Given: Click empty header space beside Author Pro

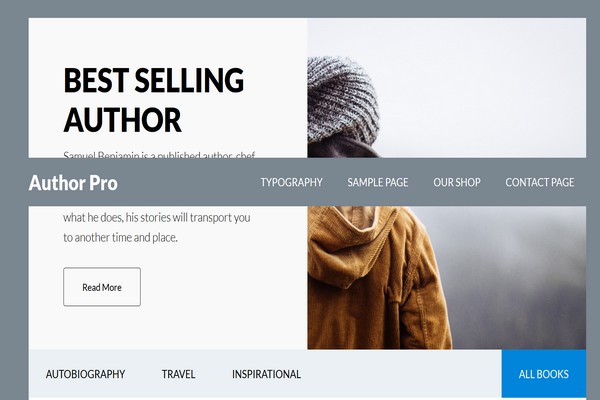Looking at the screenshot, I should 188,183.
